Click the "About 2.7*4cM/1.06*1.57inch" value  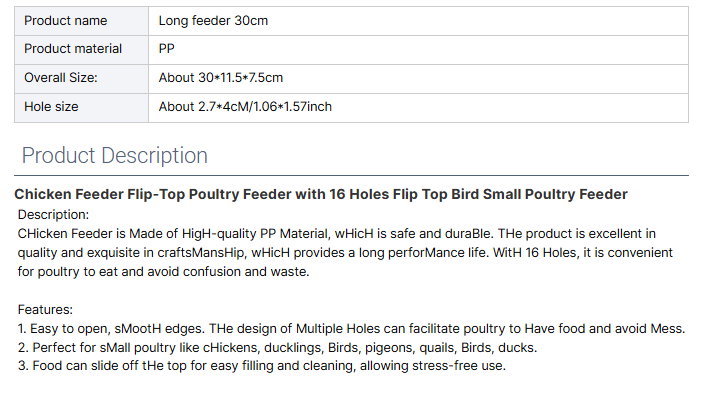(x=245, y=106)
